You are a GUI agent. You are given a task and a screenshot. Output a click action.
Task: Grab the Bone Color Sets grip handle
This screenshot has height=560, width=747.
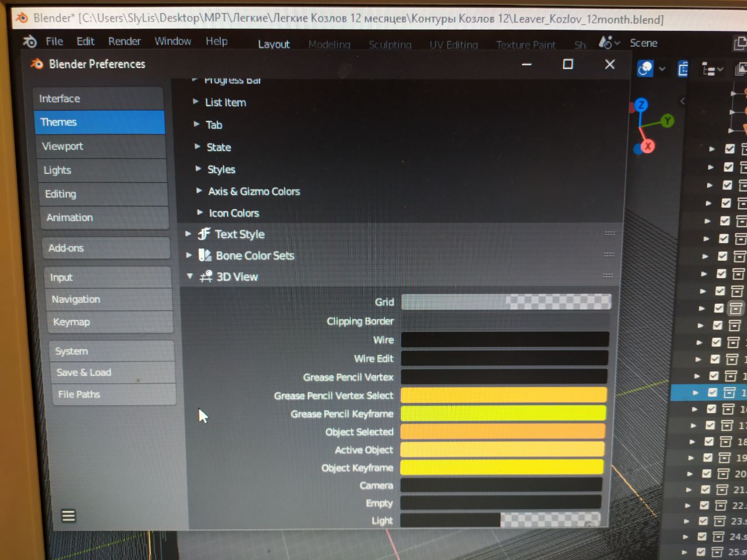[x=609, y=254]
